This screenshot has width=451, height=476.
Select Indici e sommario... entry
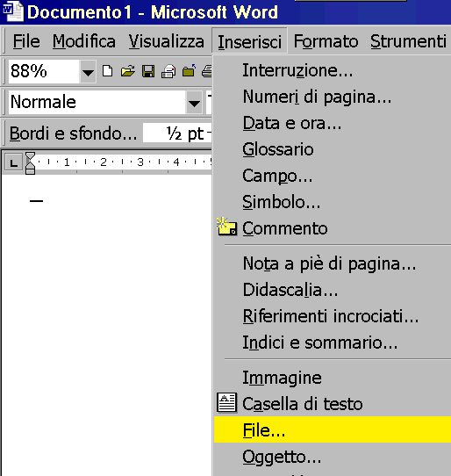tap(333, 343)
